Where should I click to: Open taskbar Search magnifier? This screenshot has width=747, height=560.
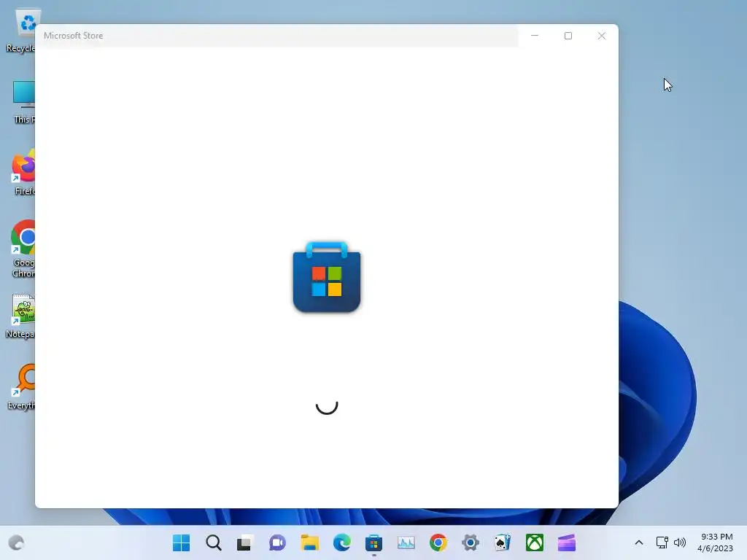214,542
